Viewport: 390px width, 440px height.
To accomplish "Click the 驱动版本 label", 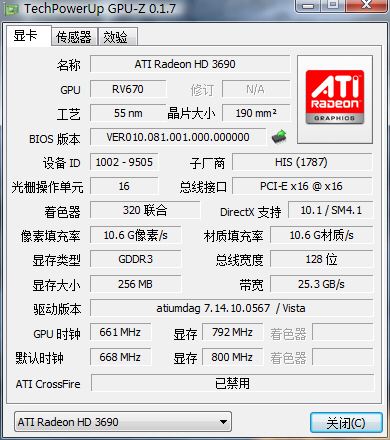I will [57, 309].
